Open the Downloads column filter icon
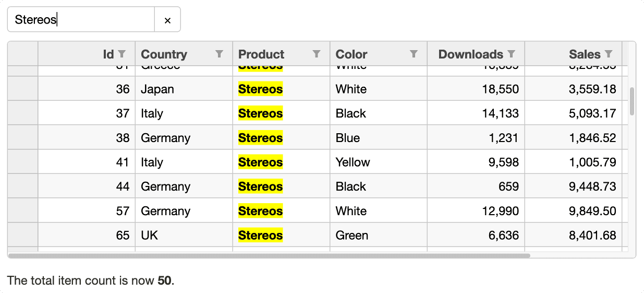 pyautogui.click(x=512, y=54)
